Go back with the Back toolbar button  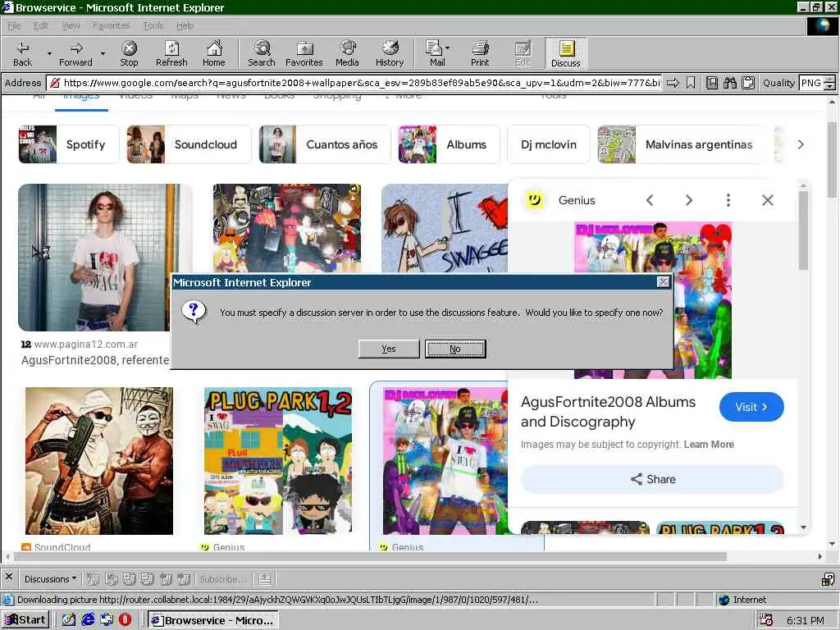[22, 53]
